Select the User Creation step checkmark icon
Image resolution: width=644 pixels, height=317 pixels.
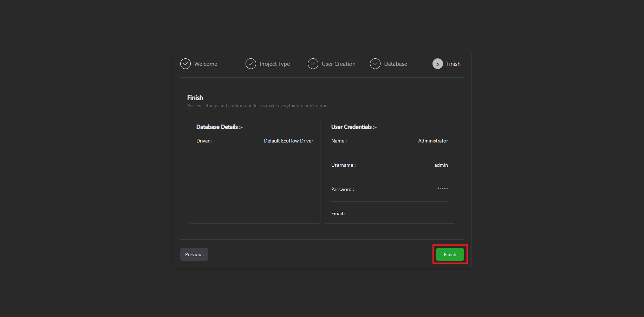(x=313, y=64)
